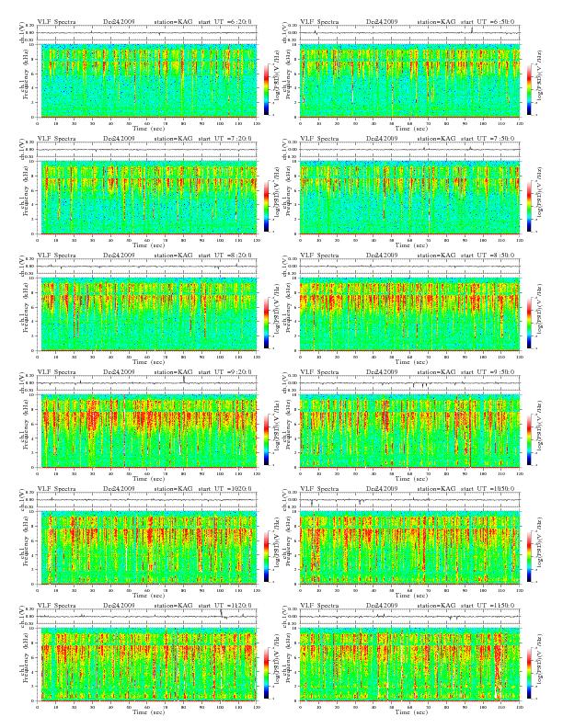Pick the spectrogram starting UT 8:20:0
Image resolution: width=563 pixels, height=728 pixels.
pyautogui.click(x=147, y=314)
